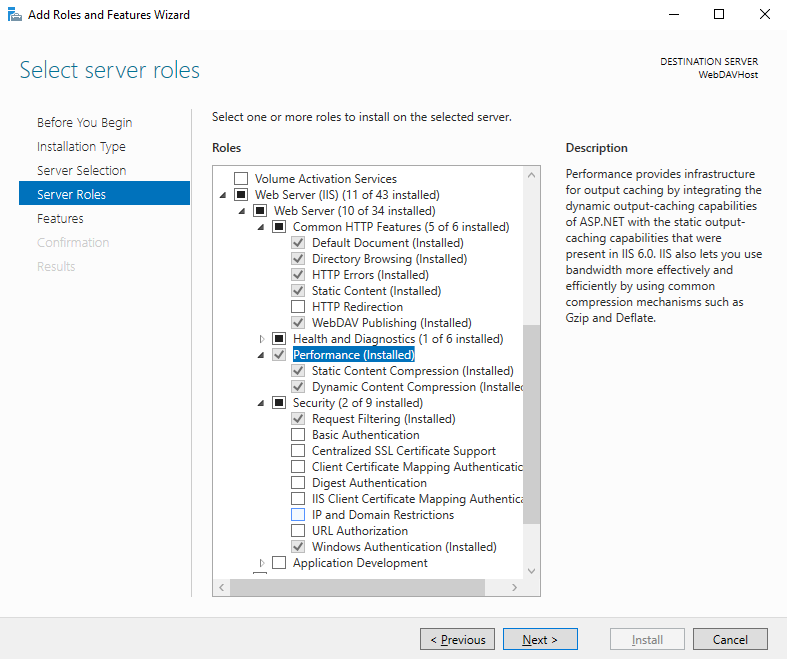
Task: Click the roles list vertical scrollbar thumb
Action: point(532,424)
